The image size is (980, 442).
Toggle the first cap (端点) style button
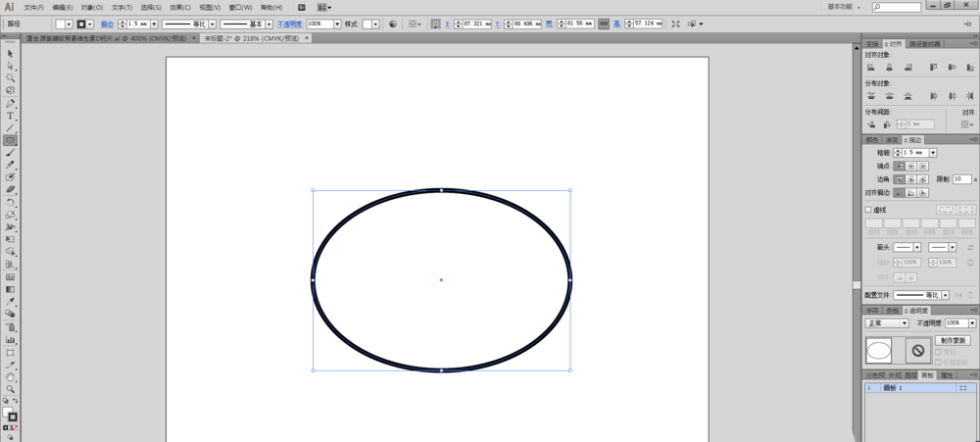900,167
